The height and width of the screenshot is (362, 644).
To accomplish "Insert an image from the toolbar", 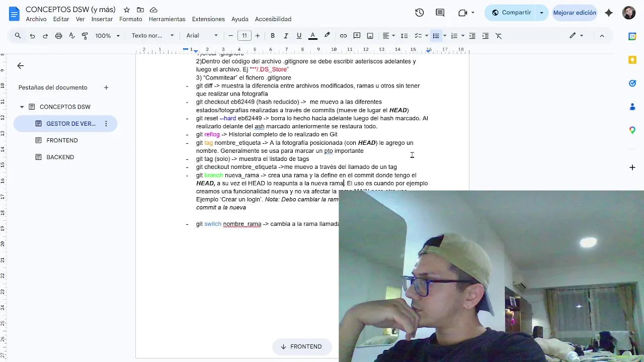I will click(370, 36).
